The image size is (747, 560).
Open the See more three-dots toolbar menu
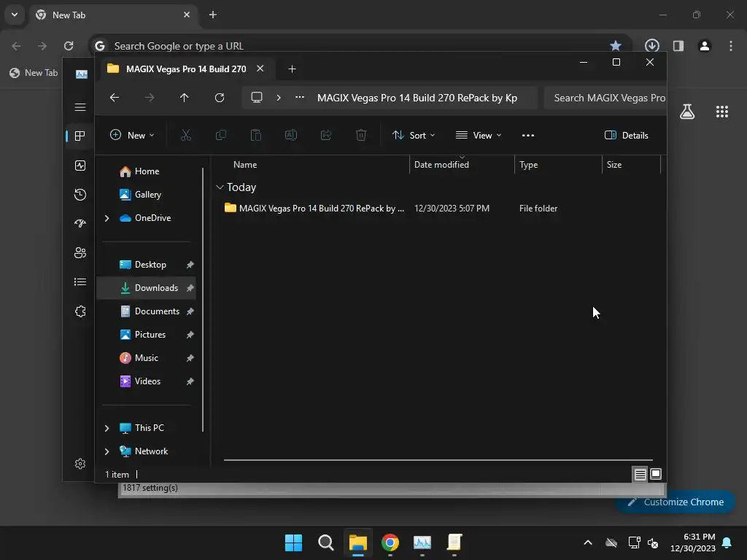tap(528, 135)
